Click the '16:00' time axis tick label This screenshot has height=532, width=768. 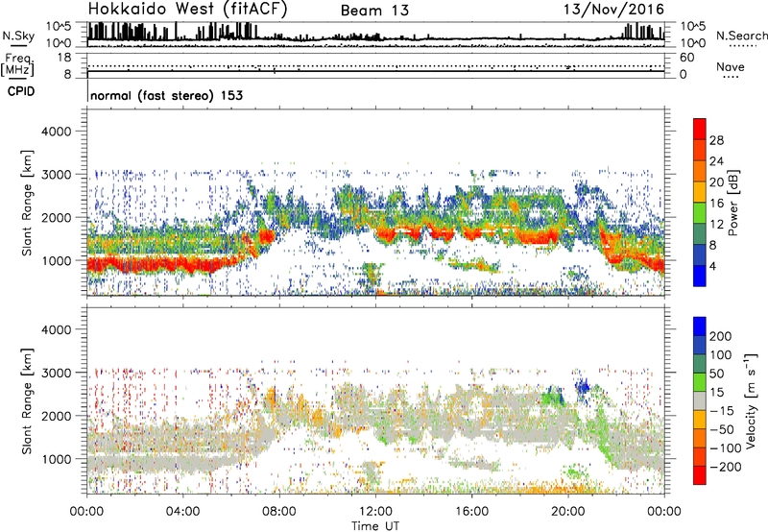471,512
